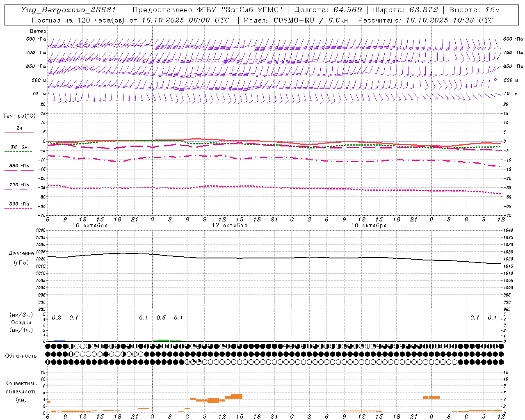Click the Облачность cloud cover label
This screenshot has width=525, height=420.
click(21, 356)
